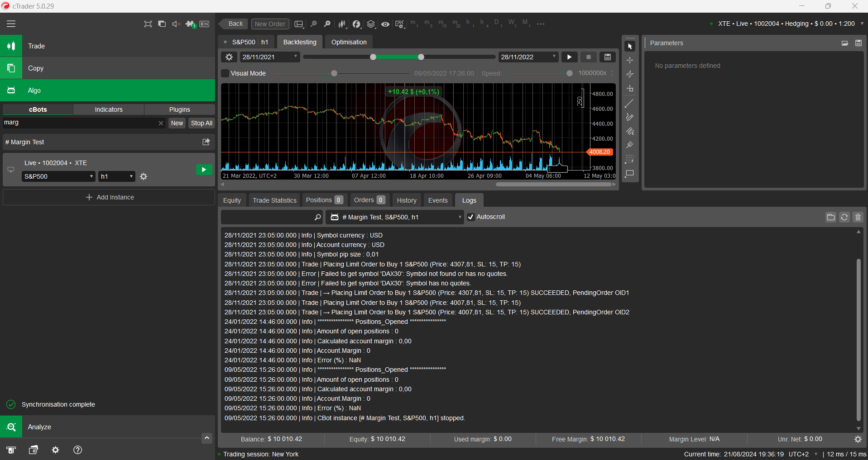The image size is (868, 460).
Task: Toggle the muted sound speaker icon
Action: 176,24
